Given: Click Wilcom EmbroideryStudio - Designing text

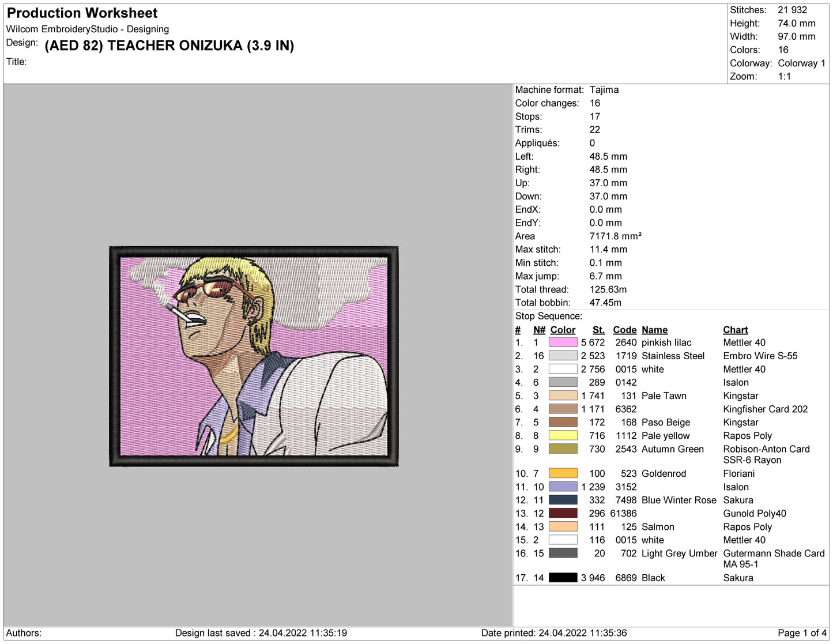Looking at the screenshot, I should (88, 29).
